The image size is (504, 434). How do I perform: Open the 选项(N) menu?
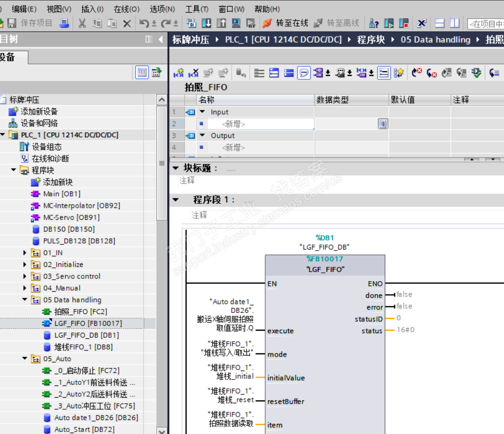click(x=162, y=9)
